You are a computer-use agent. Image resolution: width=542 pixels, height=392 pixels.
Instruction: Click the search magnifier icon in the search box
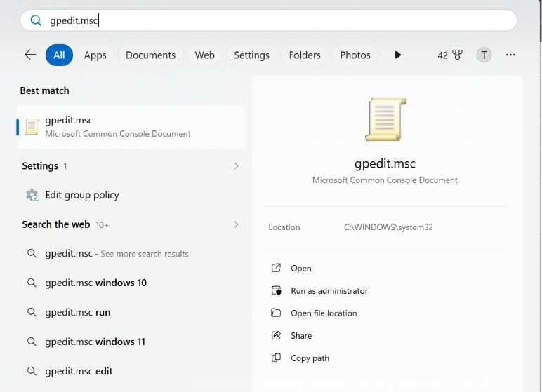pos(36,20)
